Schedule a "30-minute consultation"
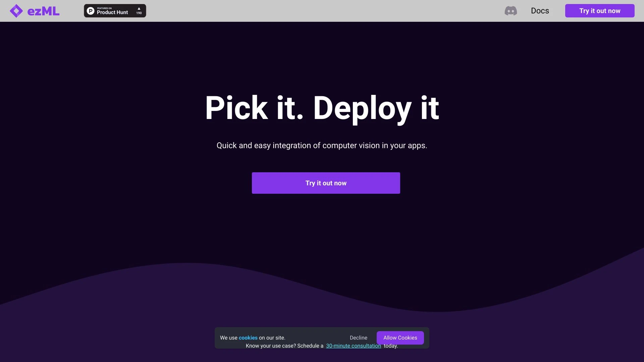Screen dimensions: 644x362 (x=354, y=346)
